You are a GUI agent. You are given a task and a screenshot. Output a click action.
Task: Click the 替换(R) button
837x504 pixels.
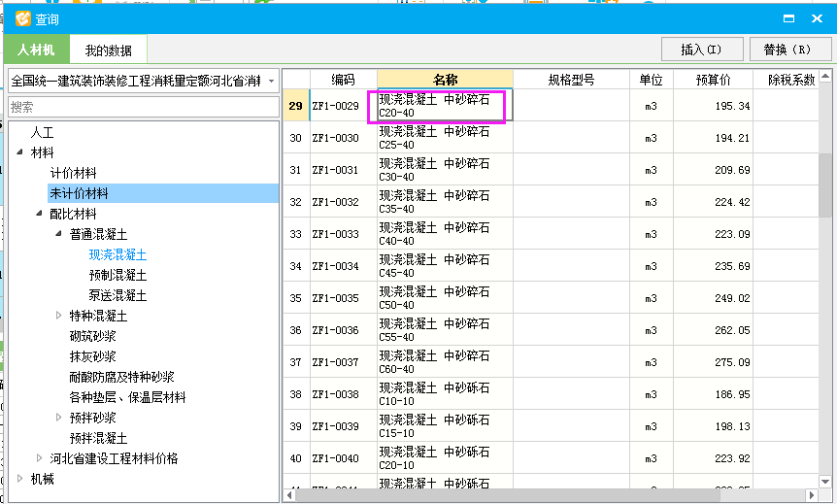point(787,50)
